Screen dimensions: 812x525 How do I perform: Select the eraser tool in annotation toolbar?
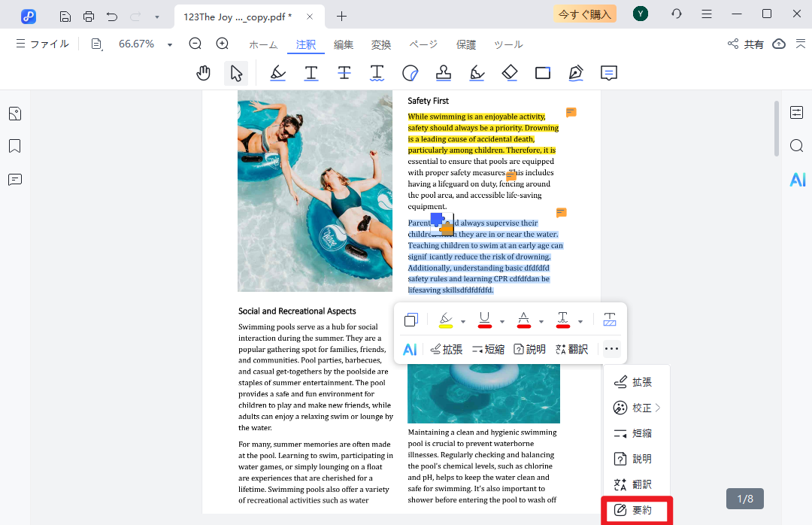pos(510,73)
